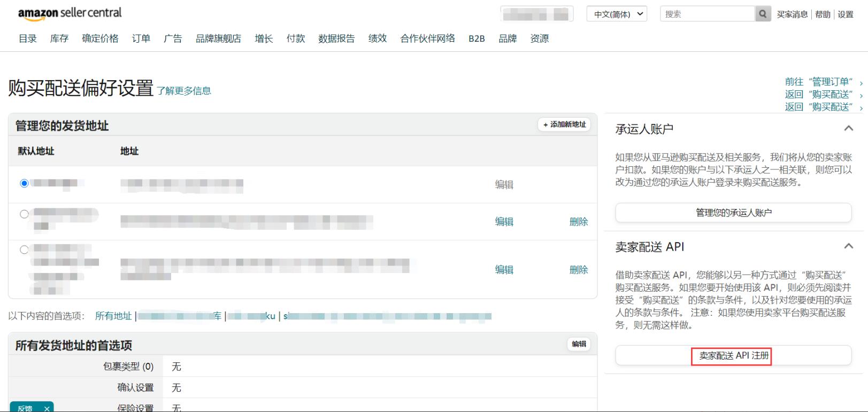The width and height of the screenshot is (868, 412).
Task: Open the 品牌 menu
Action: [508, 38]
